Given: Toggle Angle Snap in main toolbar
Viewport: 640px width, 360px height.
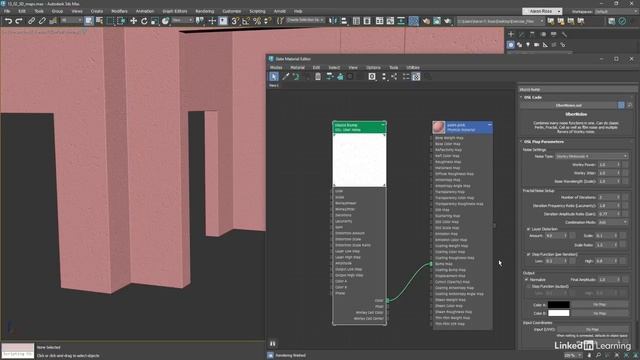Looking at the screenshot, I should [x=246, y=21].
